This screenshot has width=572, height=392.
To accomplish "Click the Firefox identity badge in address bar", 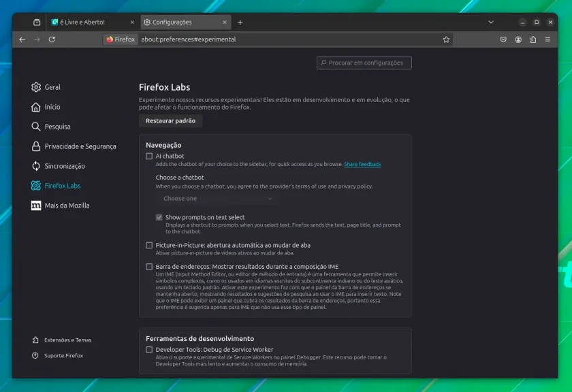I will (121, 39).
